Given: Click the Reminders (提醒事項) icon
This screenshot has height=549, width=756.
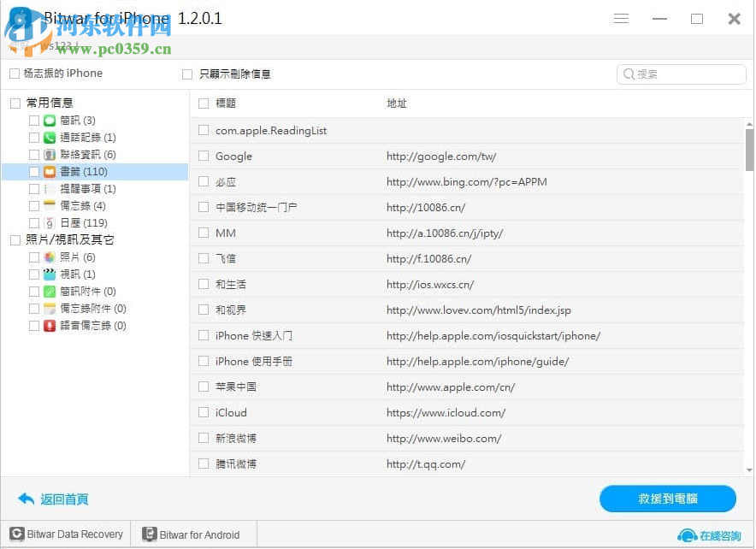Looking at the screenshot, I should tap(49, 188).
